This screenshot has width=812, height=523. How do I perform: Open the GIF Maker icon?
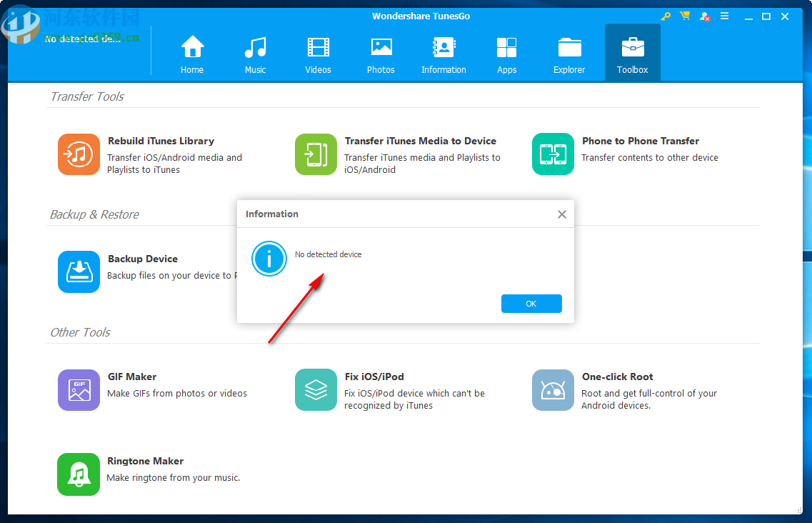[x=79, y=390]
